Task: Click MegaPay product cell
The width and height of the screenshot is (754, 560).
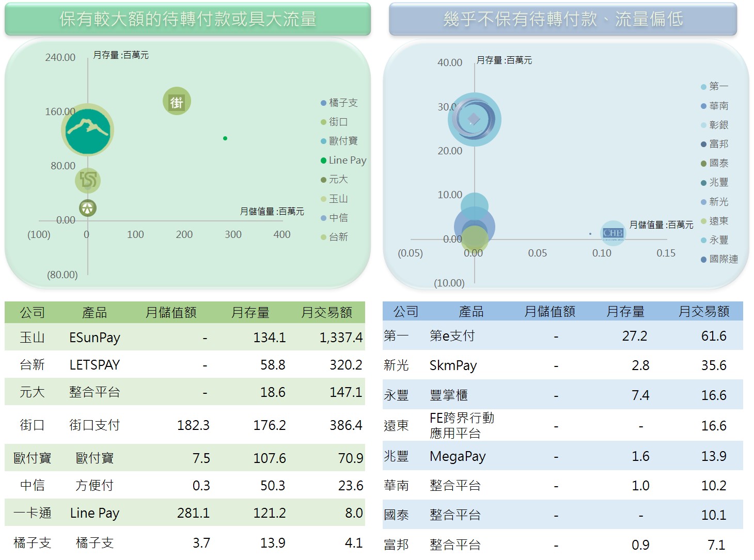Action: pos(458,456)
